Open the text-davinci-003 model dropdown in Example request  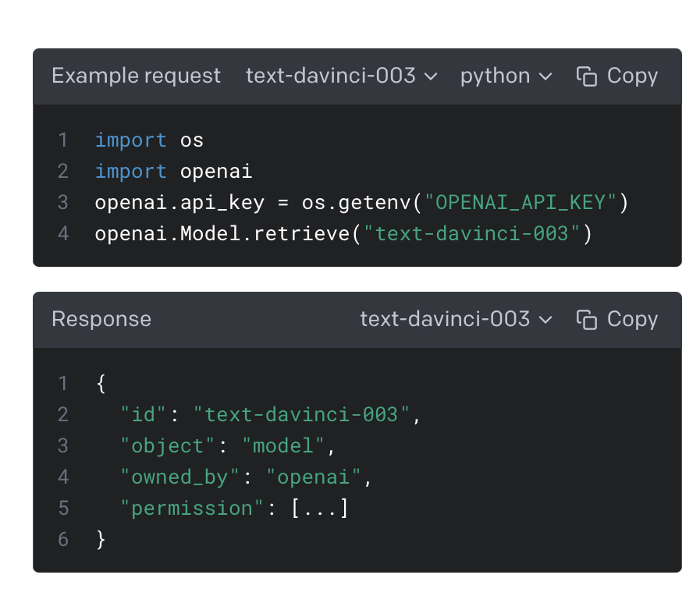click(342, 76)
